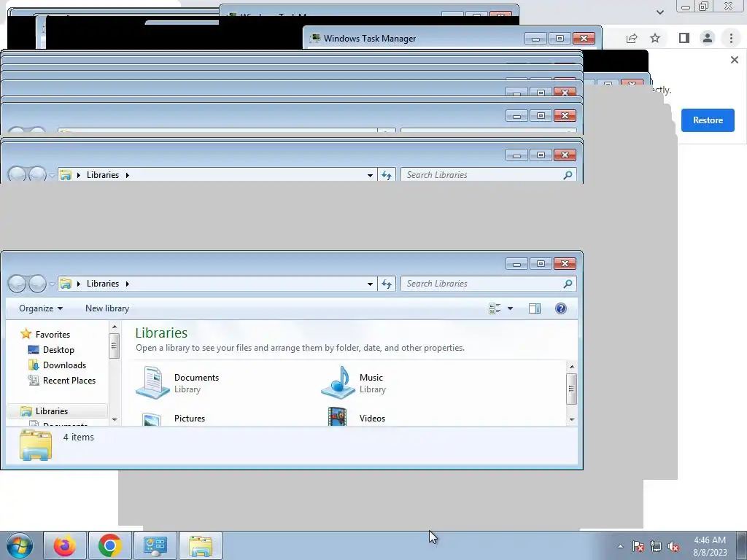The image size is (747, 560).
Task: Launch Firefox from the taskbar
Action: (x=65, y=545)
